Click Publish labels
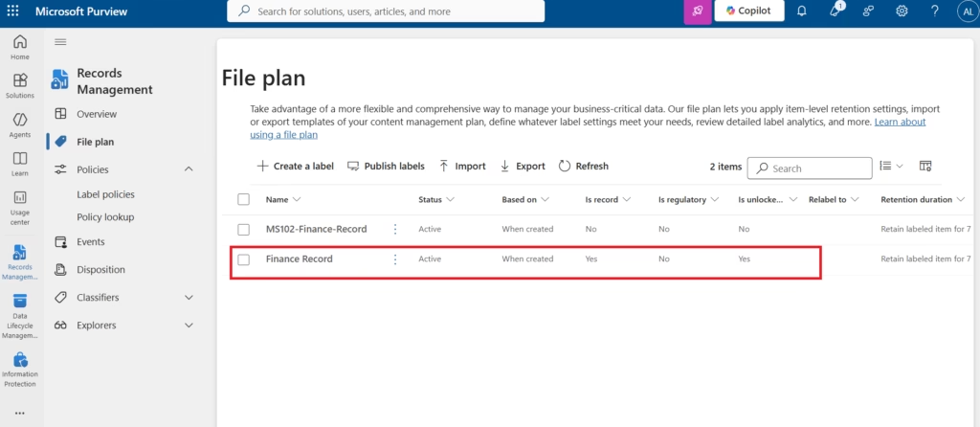The width and height of the screenshot is (980, 427). coord(386,167)
